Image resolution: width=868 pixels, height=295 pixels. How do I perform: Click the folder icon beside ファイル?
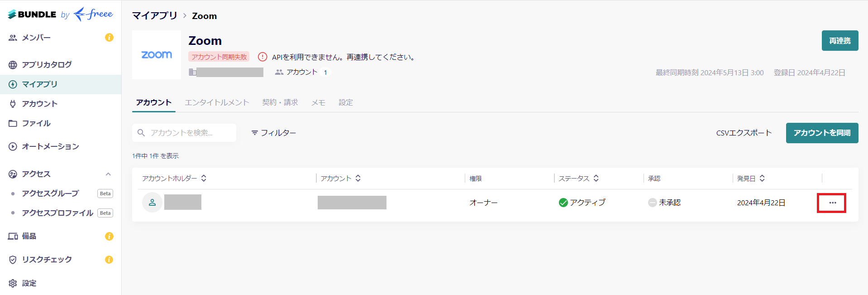click(13, 123)
